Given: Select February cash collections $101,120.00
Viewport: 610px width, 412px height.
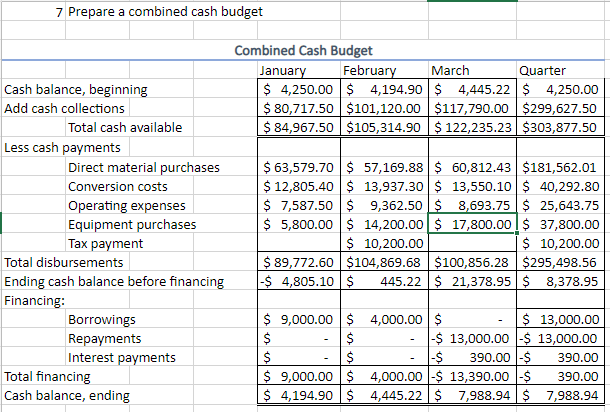Looking at the screenshot, I should [x=384, y=109].
